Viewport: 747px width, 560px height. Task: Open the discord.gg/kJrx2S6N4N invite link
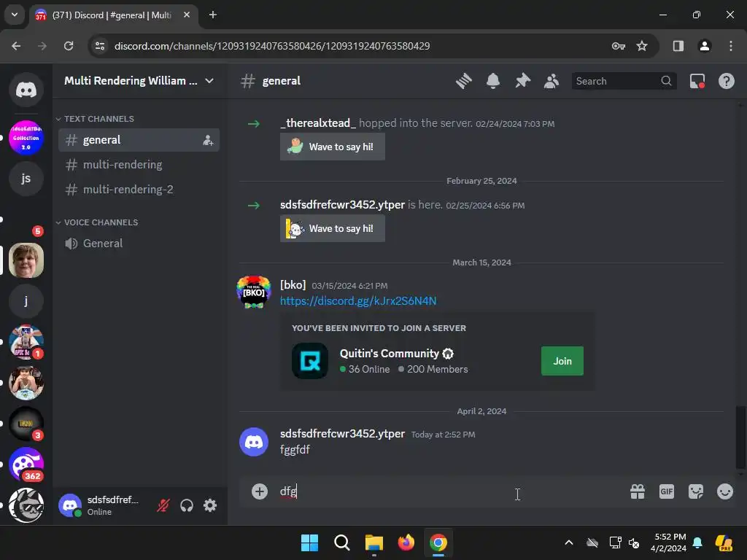point(358,301)
